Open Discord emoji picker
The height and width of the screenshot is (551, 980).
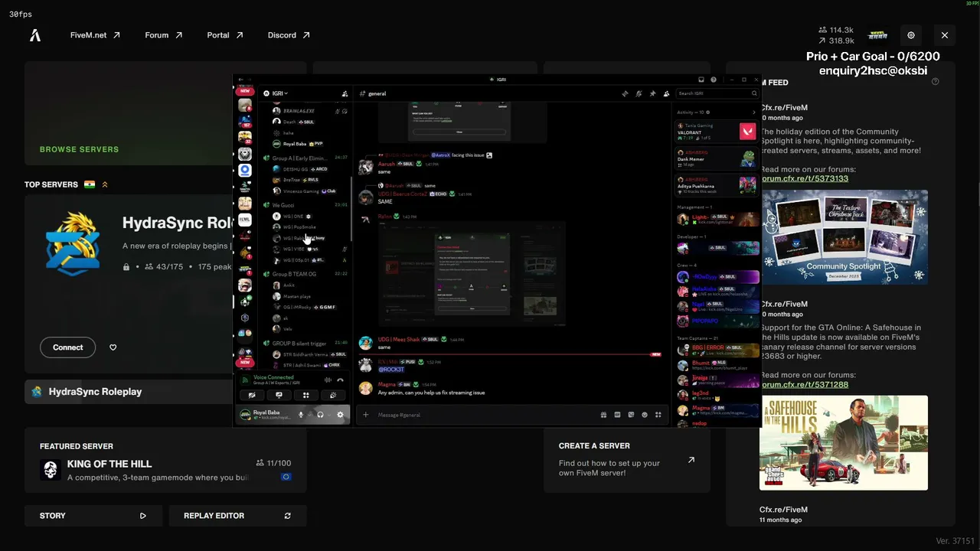tap(645, 415)
